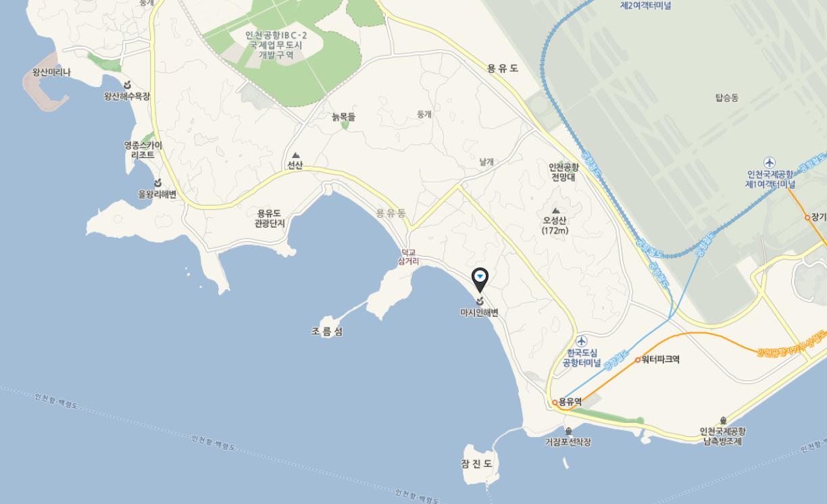827x504 pixels.
Task: Select the 왕산마리나 marina label
Action: click(x=51, y=72)
